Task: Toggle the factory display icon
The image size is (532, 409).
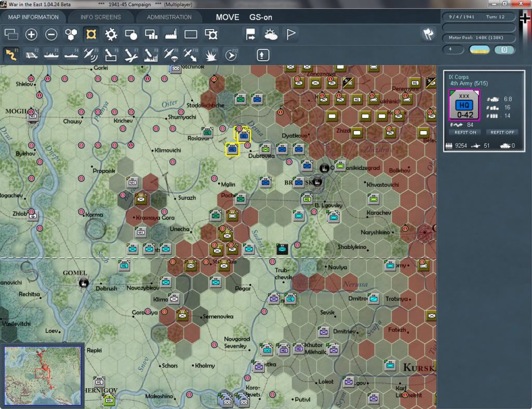Action: [x=171, y=34]
